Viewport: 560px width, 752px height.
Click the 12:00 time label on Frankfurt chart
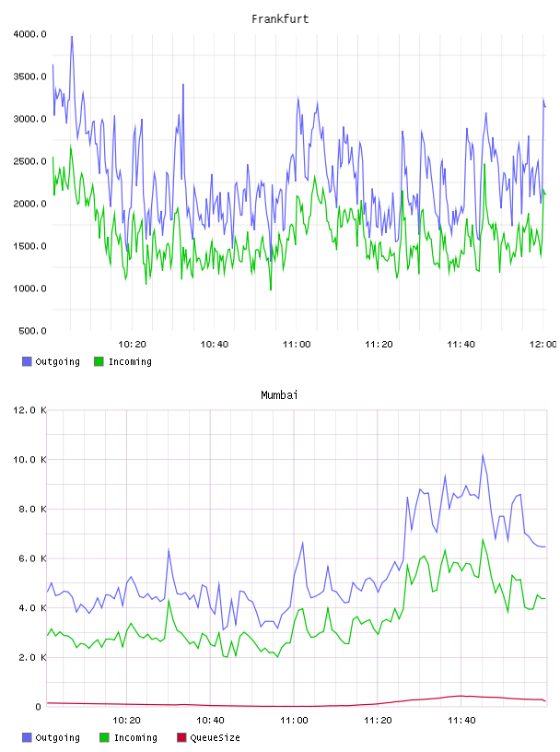point(542,345)
